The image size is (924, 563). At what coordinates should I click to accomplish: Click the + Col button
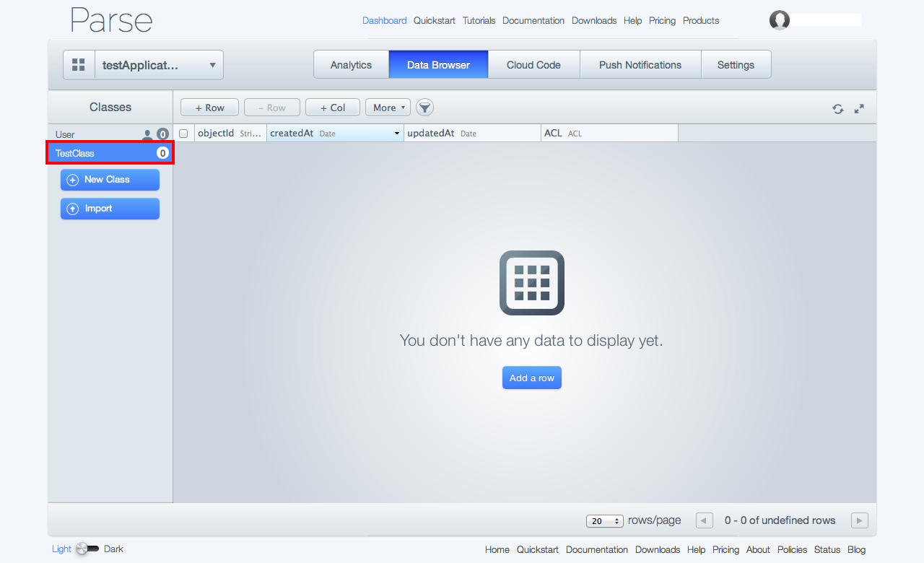tap(333, 108)
